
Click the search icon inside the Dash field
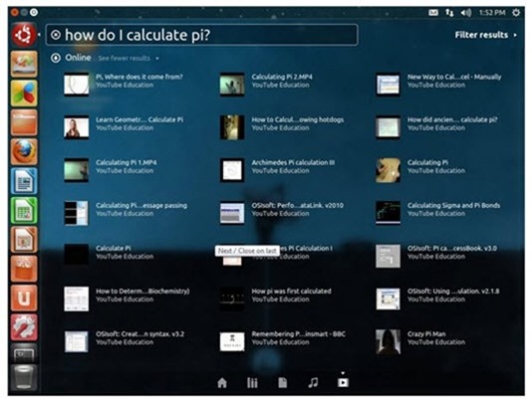coord(56,35)
